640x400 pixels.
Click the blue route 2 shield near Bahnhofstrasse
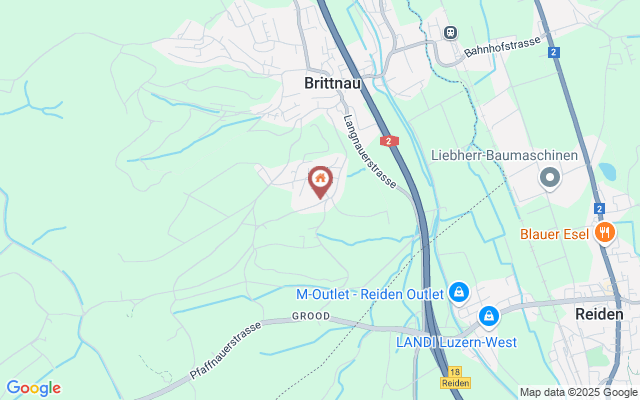(x=553, y=52)
